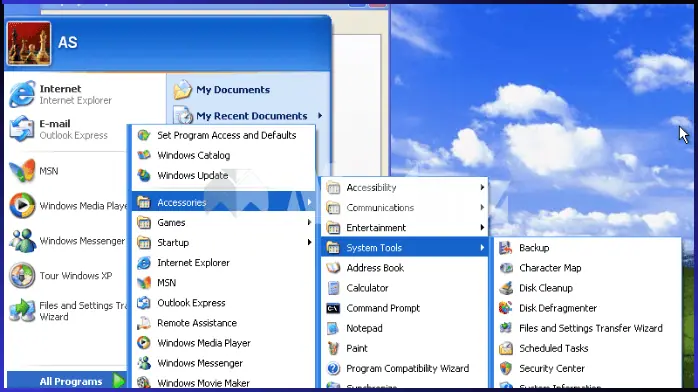Launch Calculator from Accessories
The image size is (698, 392).
click(404, 288)
